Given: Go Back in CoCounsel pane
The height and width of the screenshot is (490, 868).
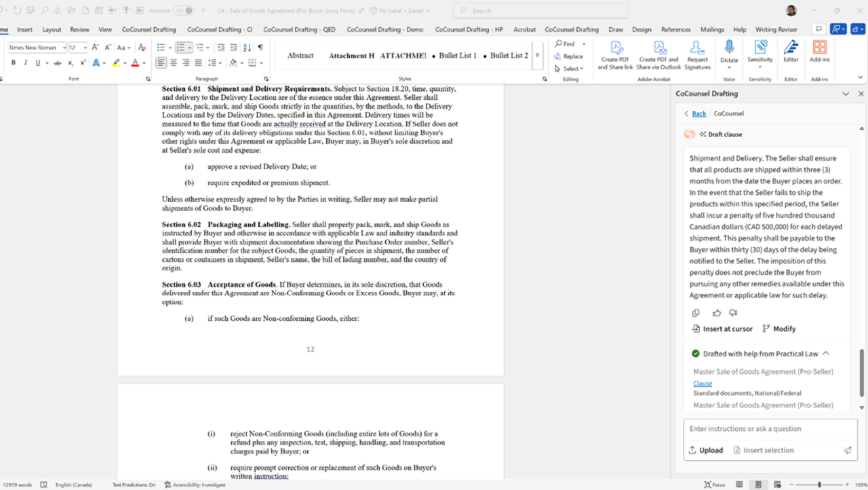Looking at the screenshot, I should (x=695, y=113).
